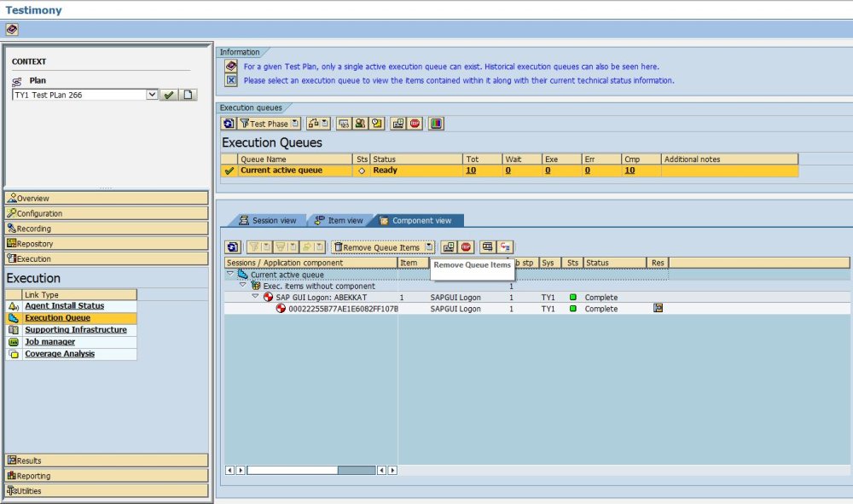
Task: Open the Results navigation section
Action: pos(107,461)
